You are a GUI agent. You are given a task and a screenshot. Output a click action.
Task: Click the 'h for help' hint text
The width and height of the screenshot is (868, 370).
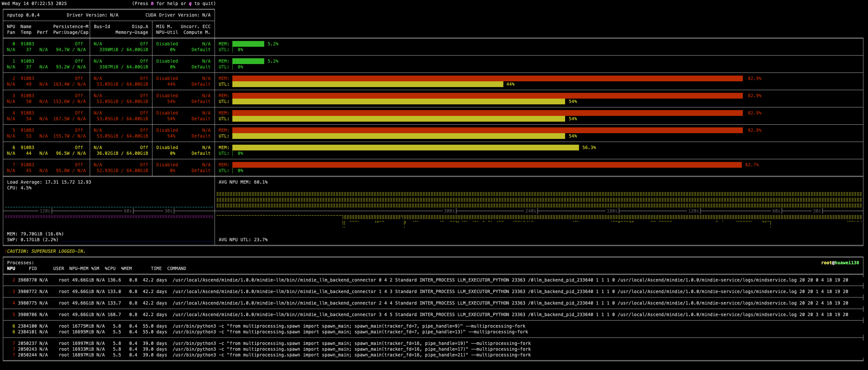[165, 3]
